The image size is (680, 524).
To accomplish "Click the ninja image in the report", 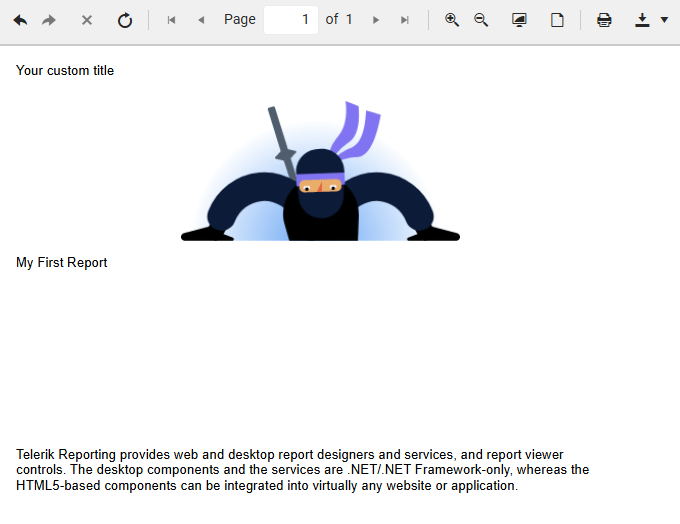I will (x=320, y=171).
